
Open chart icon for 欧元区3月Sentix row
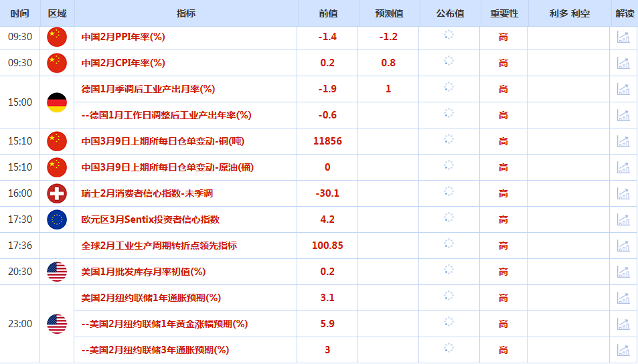click(623, 219)
